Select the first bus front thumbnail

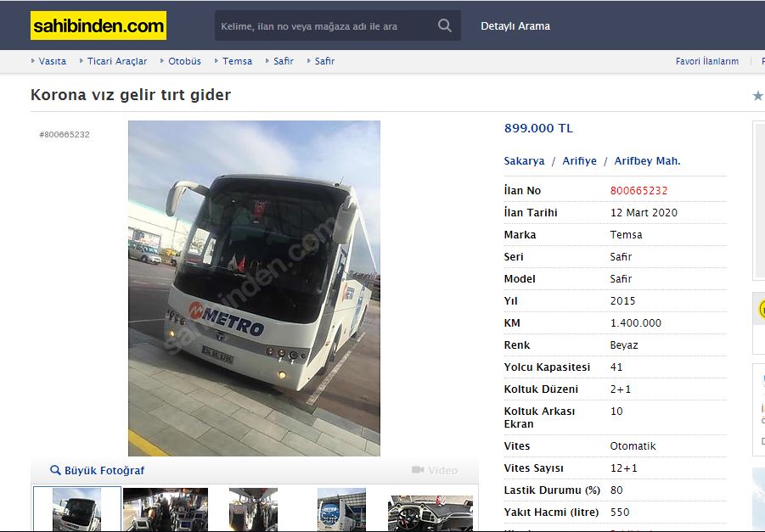click(76, 510)
